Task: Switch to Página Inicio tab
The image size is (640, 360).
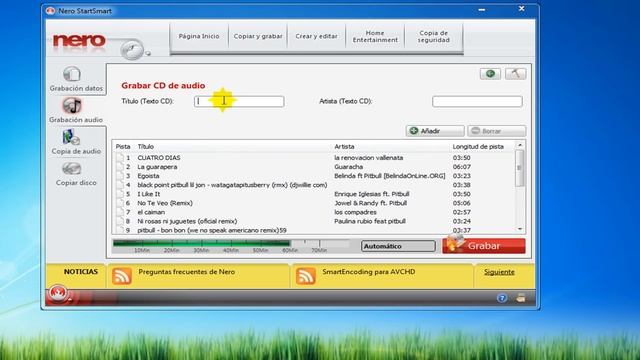Action: [199, 36]
